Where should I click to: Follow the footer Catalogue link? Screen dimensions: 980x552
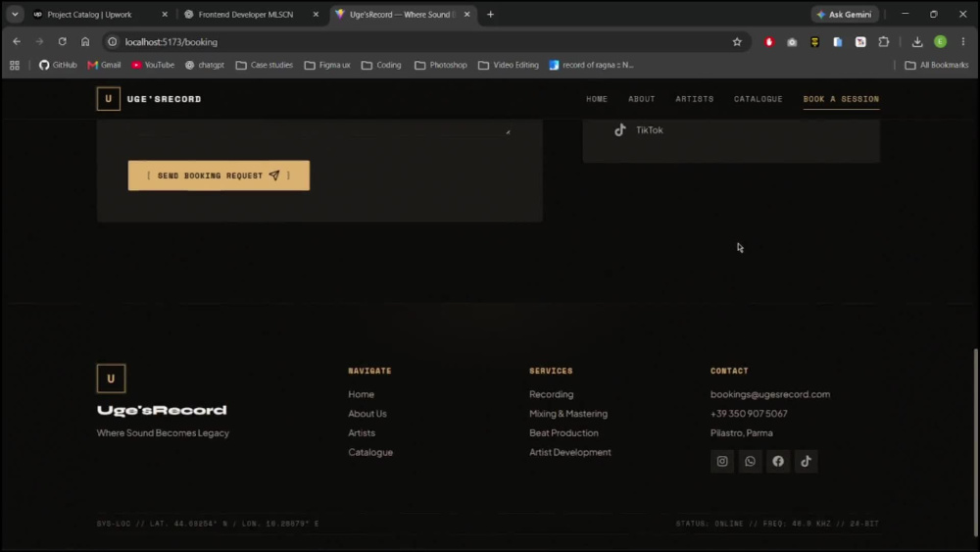coord(370,453)
